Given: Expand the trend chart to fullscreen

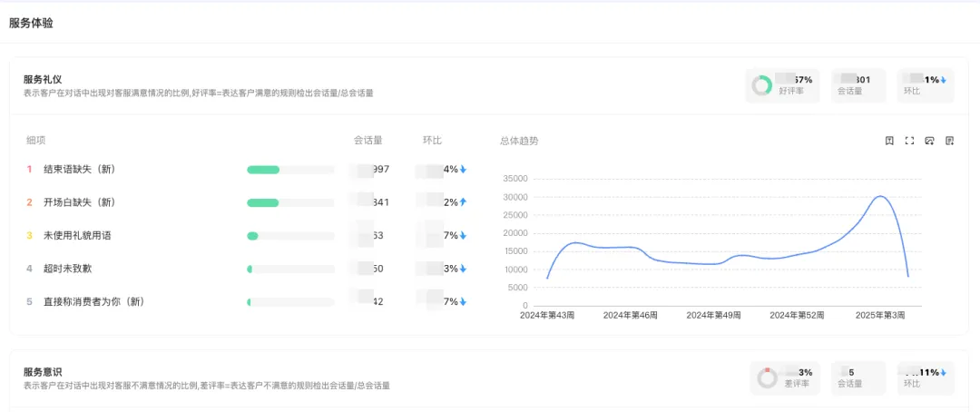Looking at the screenshot, I should pyautogui.click(x=909, y=141).
